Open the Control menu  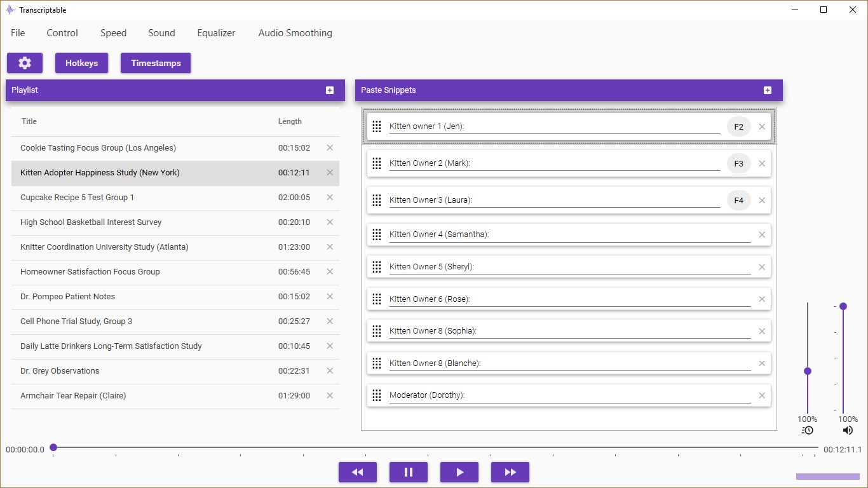pos(62,32)
